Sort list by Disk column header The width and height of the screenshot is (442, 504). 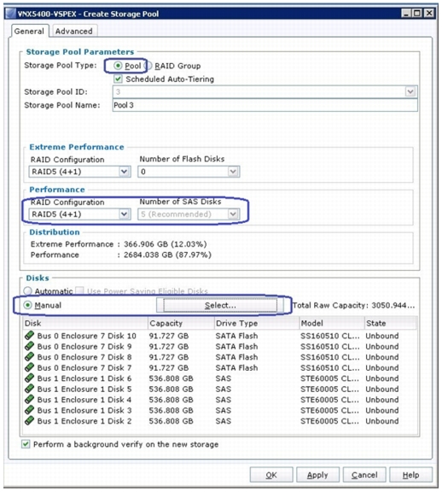coord(85,323)
